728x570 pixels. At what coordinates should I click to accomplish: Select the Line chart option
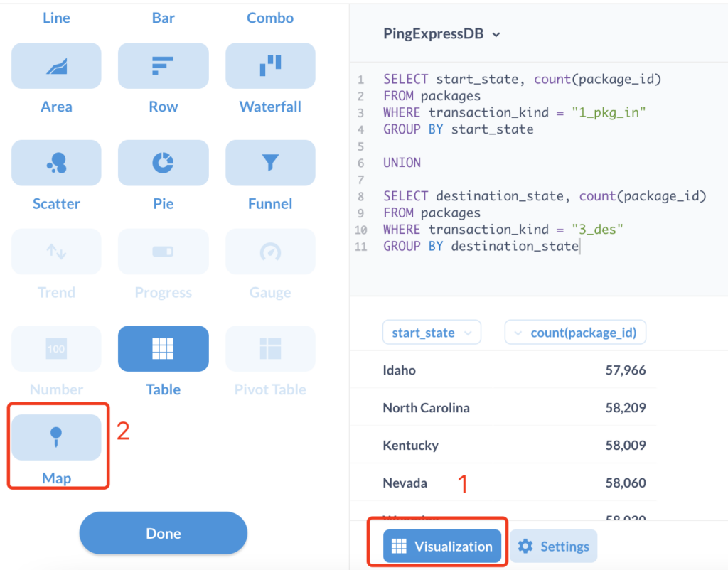(x=56, y=18)
